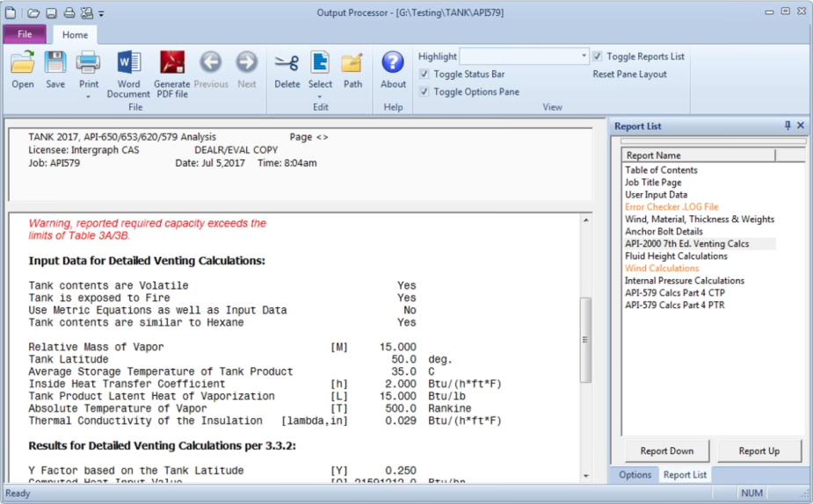Select Anchor Bolt Details report

click(664, 232)
